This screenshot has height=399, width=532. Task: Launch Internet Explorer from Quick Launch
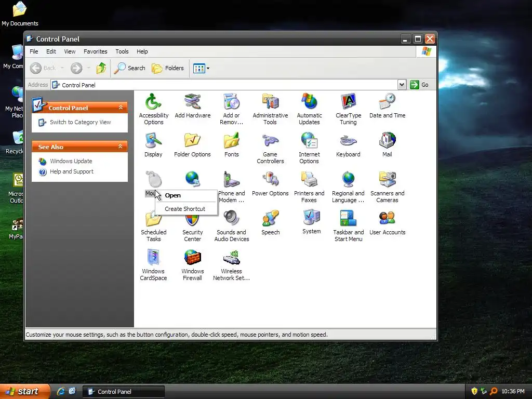click(61, 392)
